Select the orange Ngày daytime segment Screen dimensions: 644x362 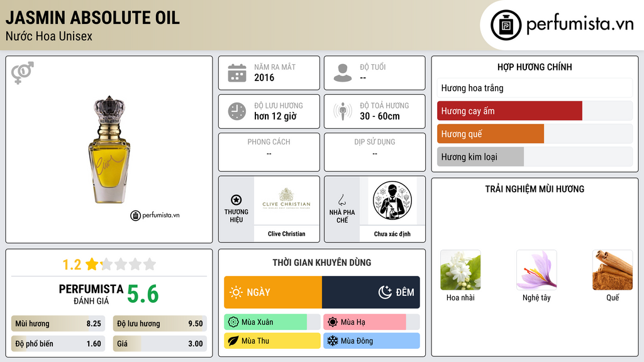pos(273,292)
